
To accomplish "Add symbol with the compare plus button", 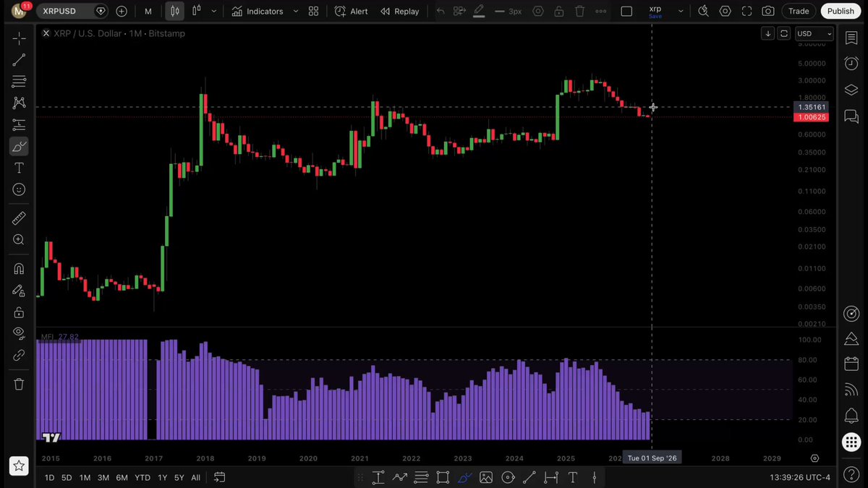I will pyautogui.click(x=122, y=12).
